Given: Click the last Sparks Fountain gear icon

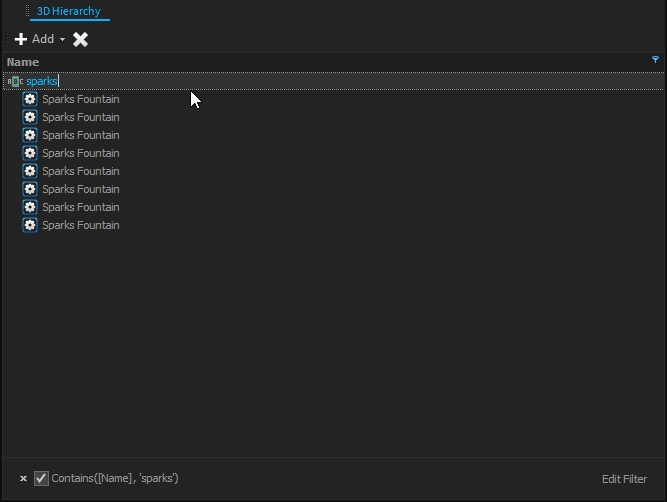Looking at the screenshot, I should click(30, 225).
